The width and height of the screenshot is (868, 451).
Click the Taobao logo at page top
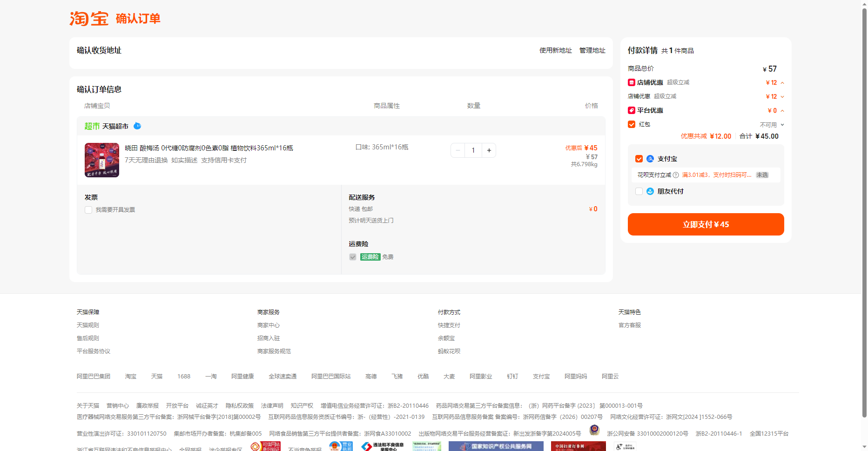(89, 19)
